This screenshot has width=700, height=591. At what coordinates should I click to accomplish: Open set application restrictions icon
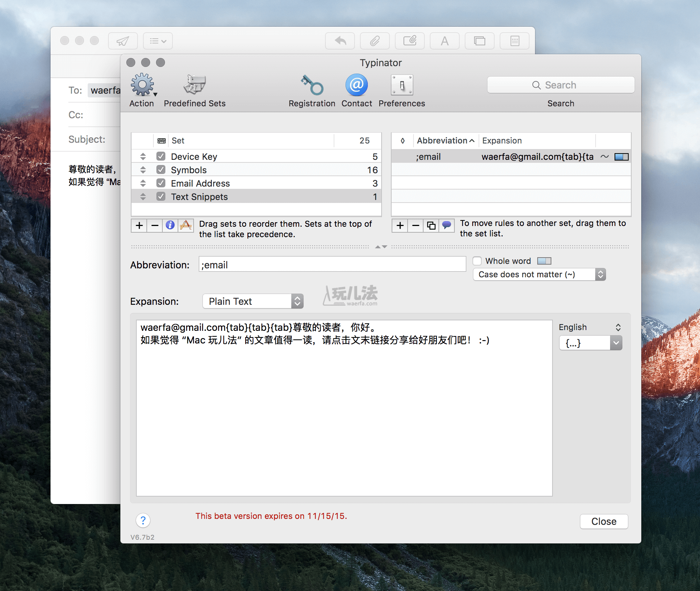(x=186, y=225)
